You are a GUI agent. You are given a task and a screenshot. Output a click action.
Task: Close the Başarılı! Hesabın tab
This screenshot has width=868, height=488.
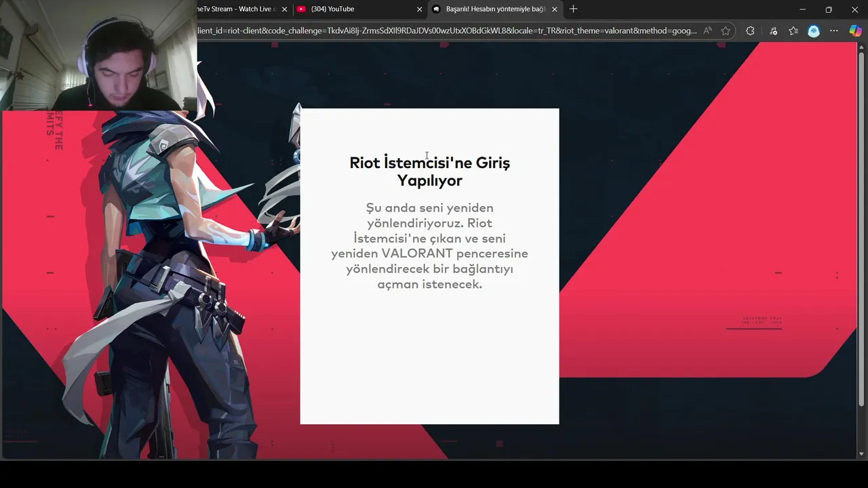(x=555, y=9)
